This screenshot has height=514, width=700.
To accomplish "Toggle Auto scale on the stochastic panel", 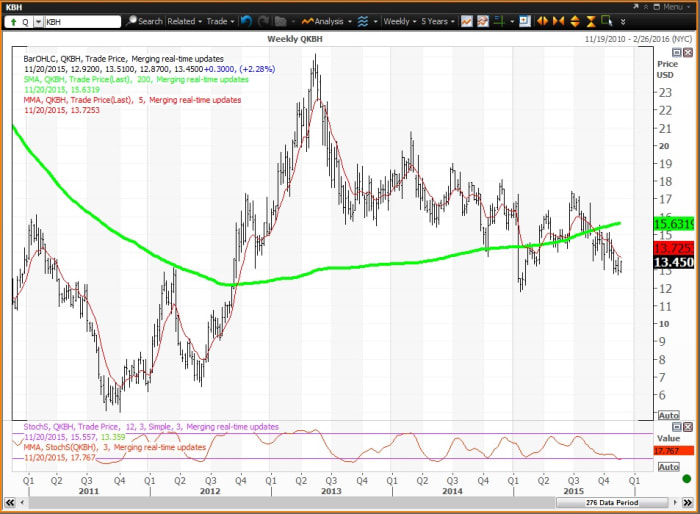I will (669, 467).
